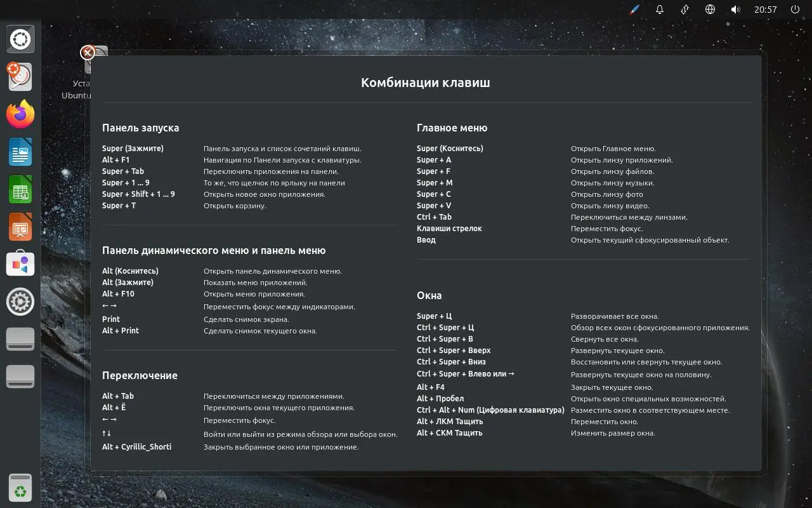The width and height of the screenshot is (812, 508).
Task: Click the blue pen indicator in the top panel
Action: tap(634, 10)
